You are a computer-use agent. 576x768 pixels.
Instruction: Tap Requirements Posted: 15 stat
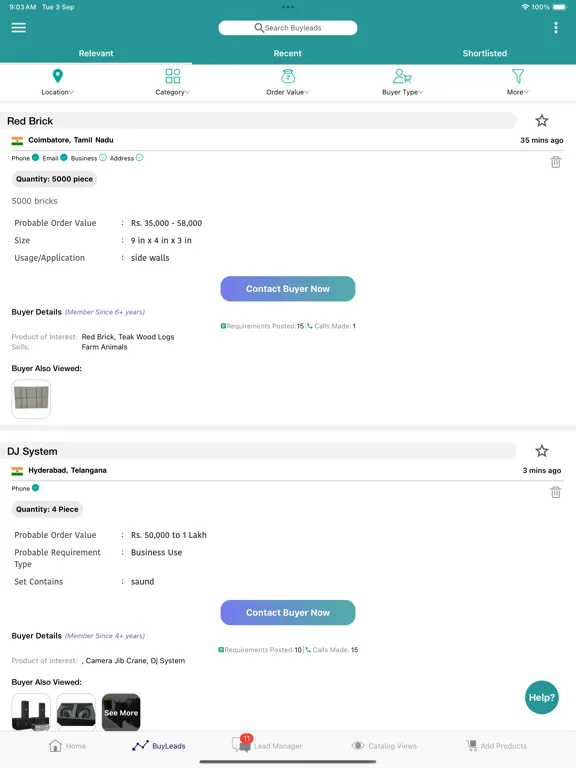pos(262,326)
